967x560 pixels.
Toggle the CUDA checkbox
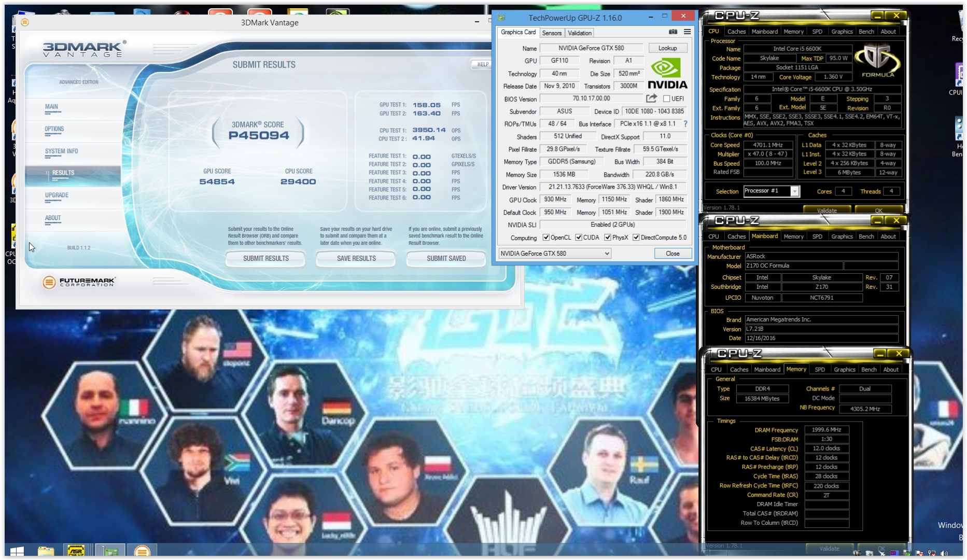(x=579, y=237)
